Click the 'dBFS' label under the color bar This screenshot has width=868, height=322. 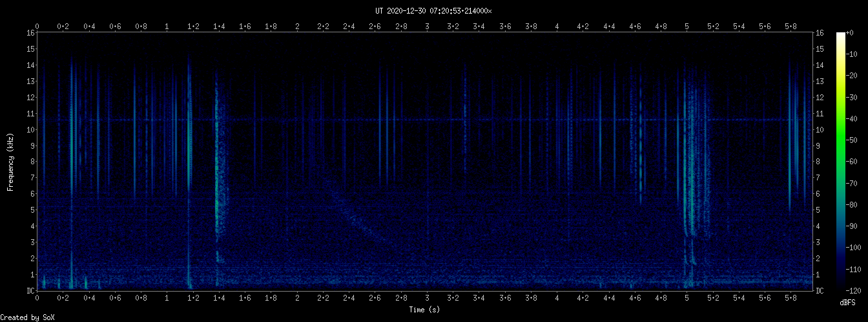[849, 303]
